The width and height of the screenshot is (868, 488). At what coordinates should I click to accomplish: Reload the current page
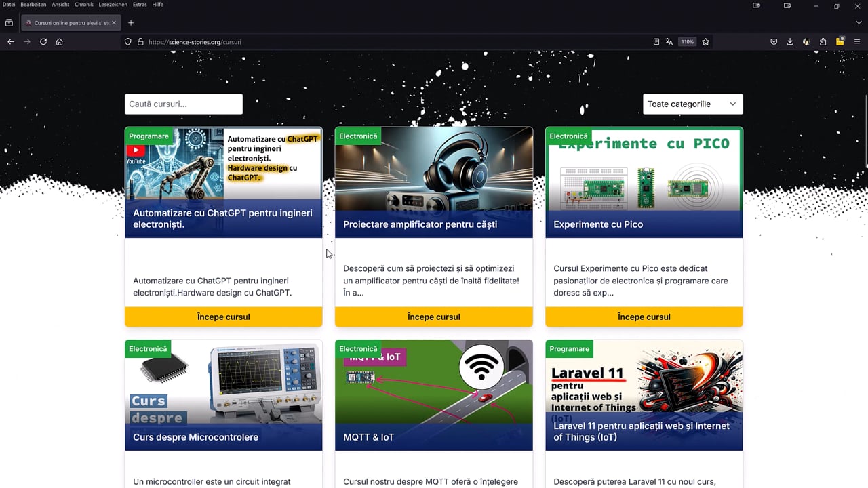click(43, 41)
